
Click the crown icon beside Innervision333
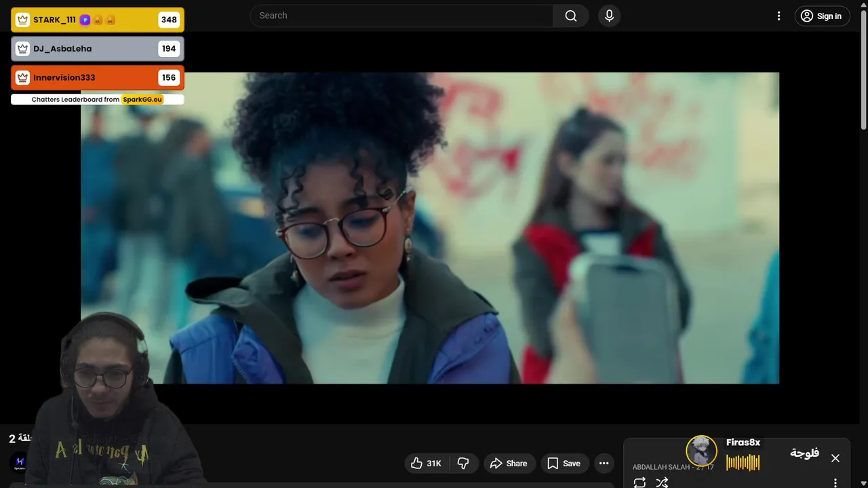(22, 77)
